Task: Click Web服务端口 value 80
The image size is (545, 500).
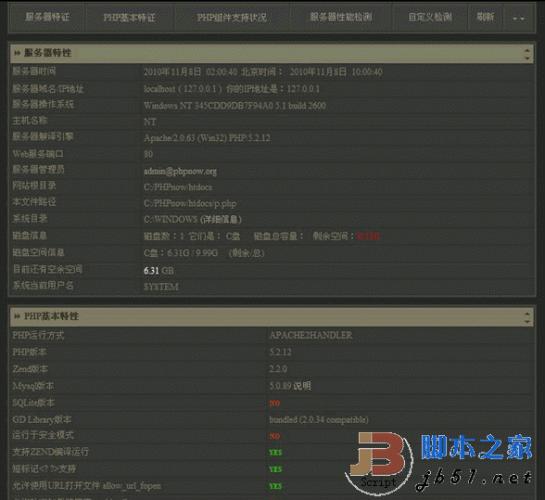Action: coord(148,154)
